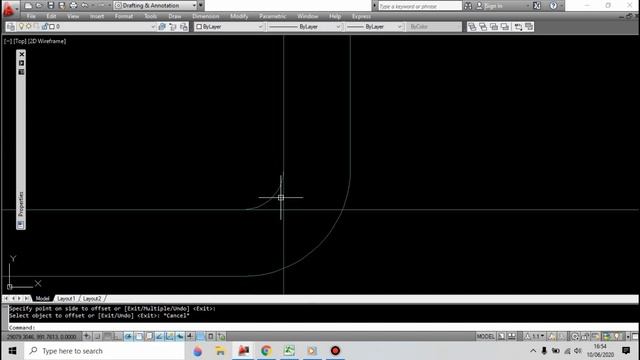Screen dimensions: 640x360
Task: Click the Workspace Switching gear icon in status bar
Action: point(575,337)
